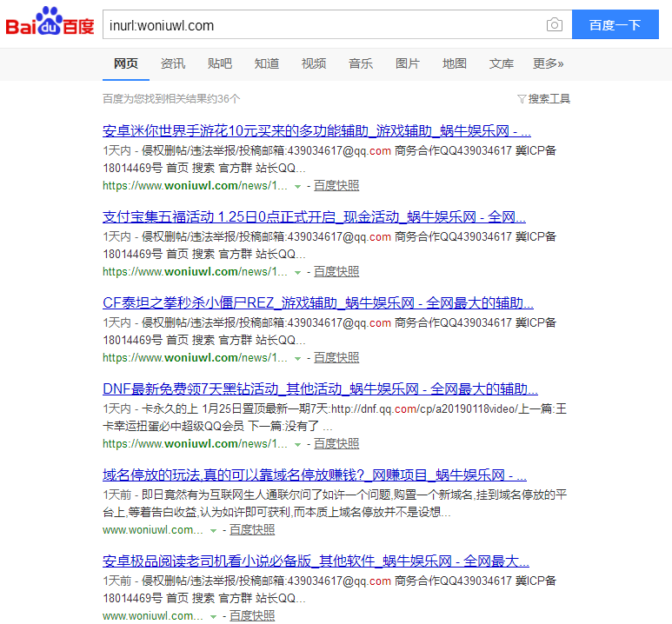
Task: Open camera image search icon
Action: pyautogui.click(x=554, y=25)
